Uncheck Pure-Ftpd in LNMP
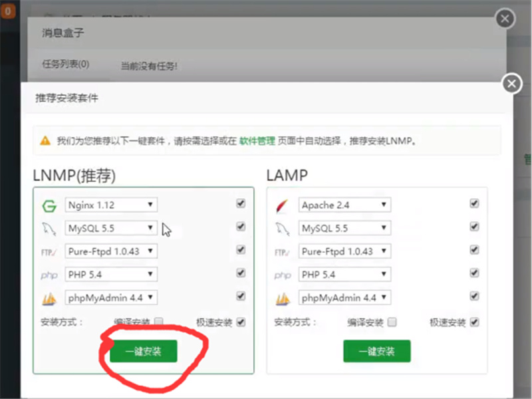Screen dimensions: 532x399 click(x=241, y=250)
